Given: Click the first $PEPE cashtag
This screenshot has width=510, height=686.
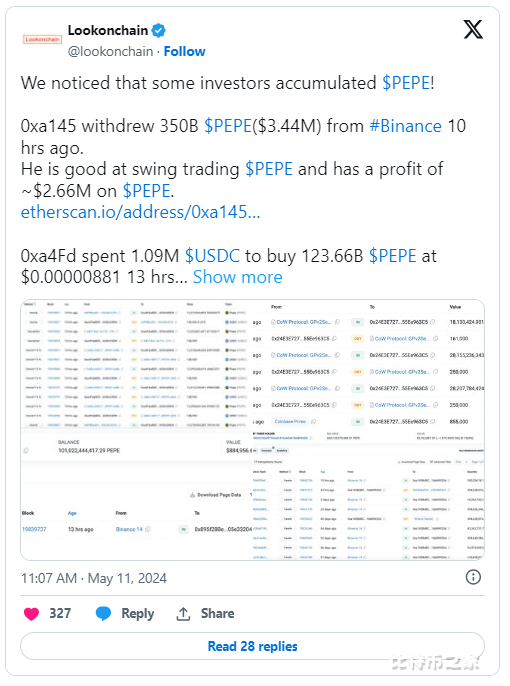Looking at the screenshot, I should tap(406, 83).
